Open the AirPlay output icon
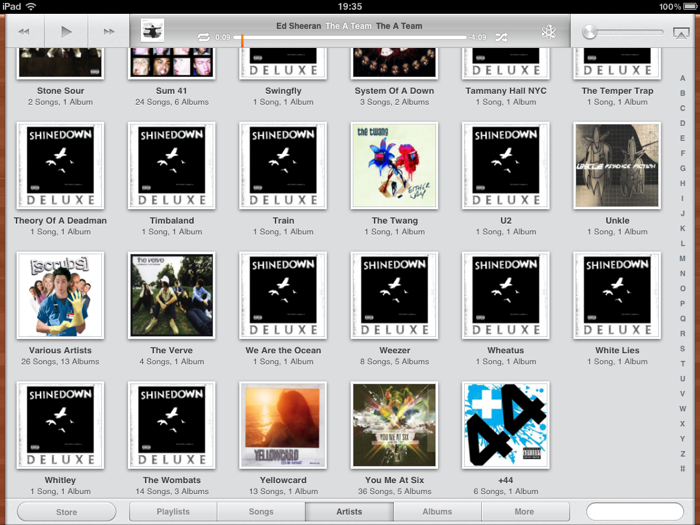 tap(681, 33)
